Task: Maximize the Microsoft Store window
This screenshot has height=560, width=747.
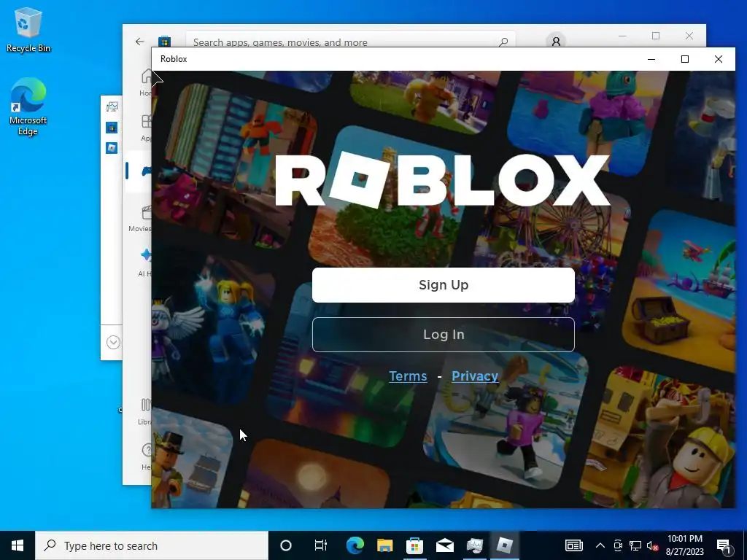Action: coord(656,36)
